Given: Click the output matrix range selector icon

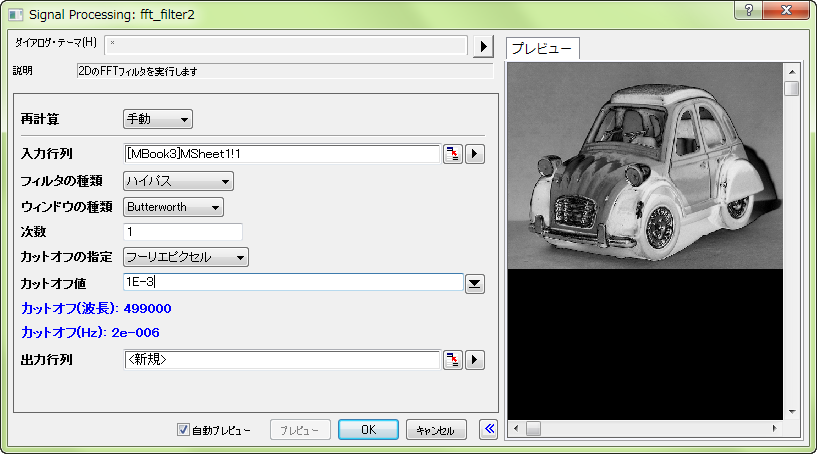Looking at the screenshot, I should pos(453,360).
